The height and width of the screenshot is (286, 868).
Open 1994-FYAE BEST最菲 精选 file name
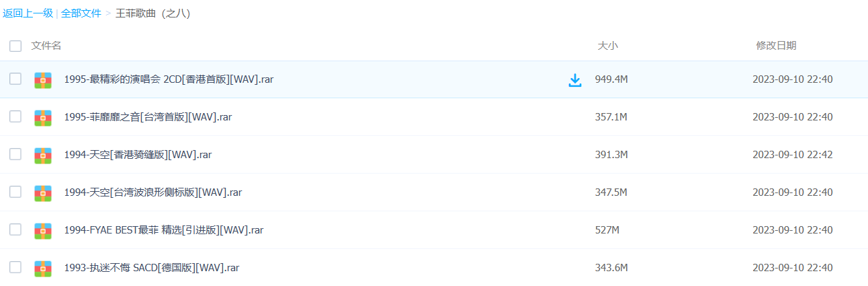click(x=164, y=230)
